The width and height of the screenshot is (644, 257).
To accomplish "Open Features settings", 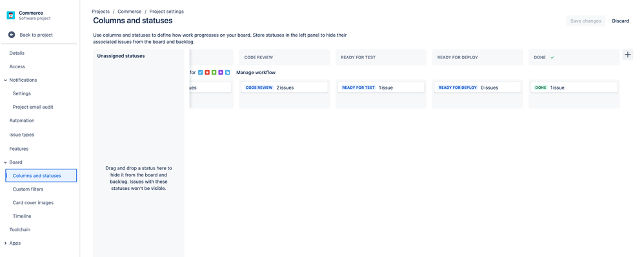I will pyautogui.click(x=19, y=149).
